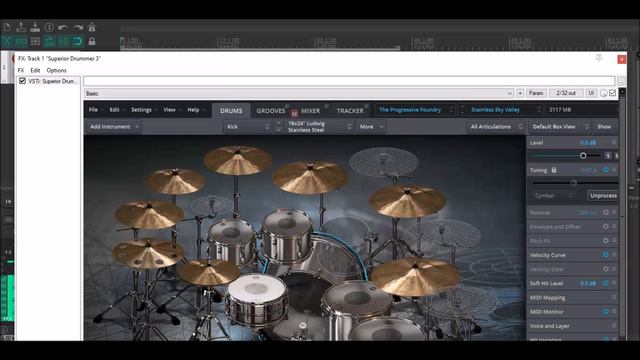
Task: Click the Solo S button next to Level
Action: click(608, 156)
